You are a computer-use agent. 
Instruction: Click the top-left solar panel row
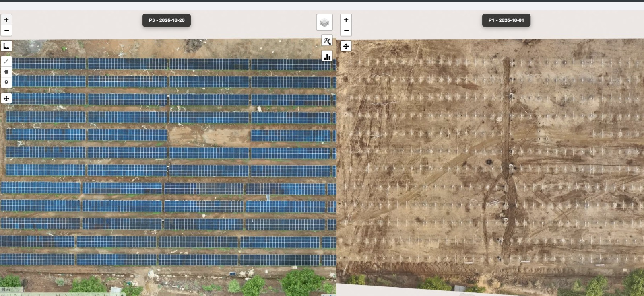[48, 64]
